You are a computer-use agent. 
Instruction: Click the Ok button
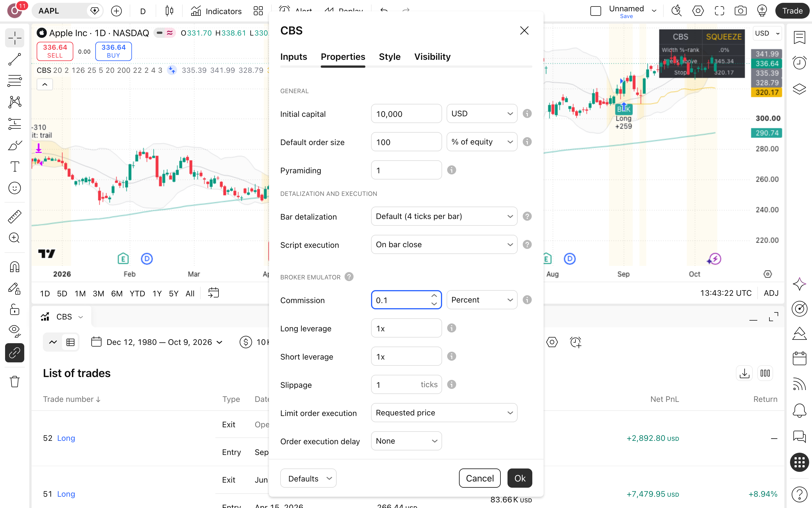point(520,478)
